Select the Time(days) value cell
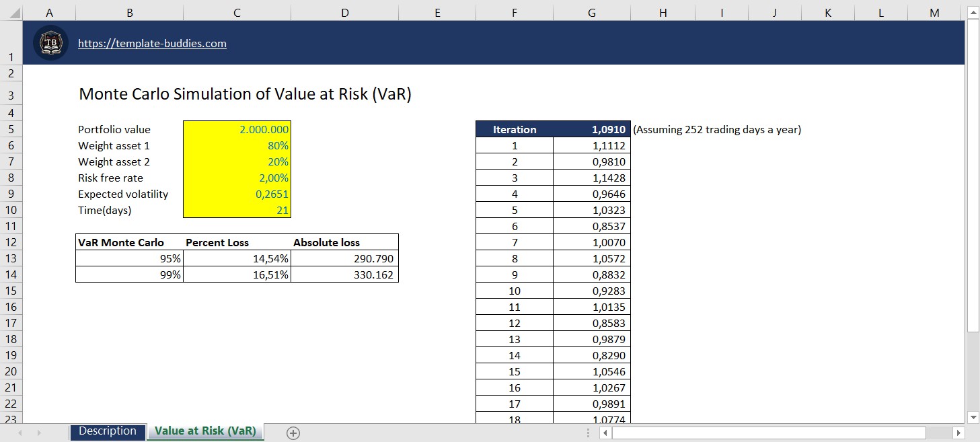 (x=237, y=210)
